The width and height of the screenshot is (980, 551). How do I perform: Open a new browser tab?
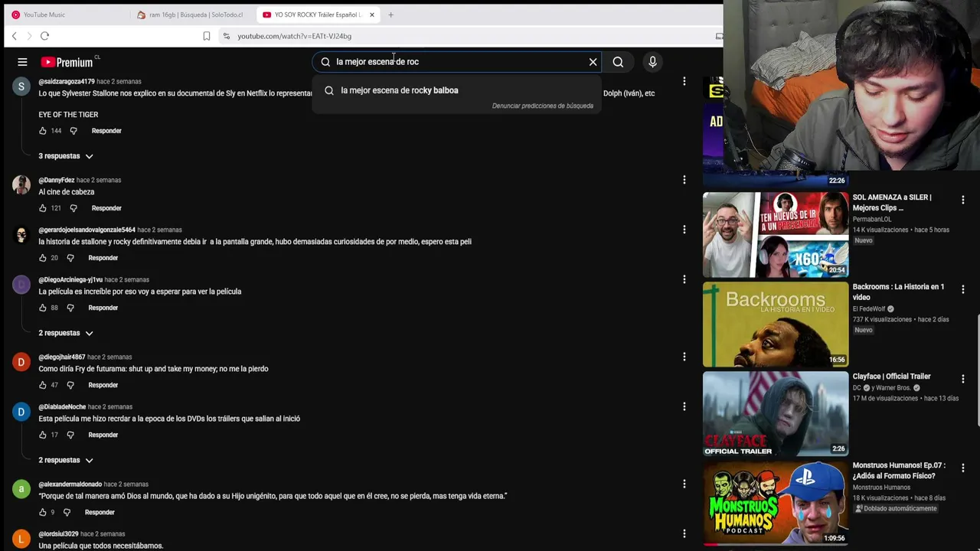pos(390,15)
